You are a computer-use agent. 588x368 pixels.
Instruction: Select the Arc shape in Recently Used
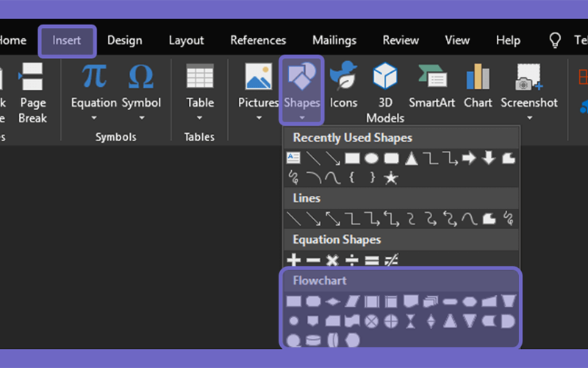313,178
